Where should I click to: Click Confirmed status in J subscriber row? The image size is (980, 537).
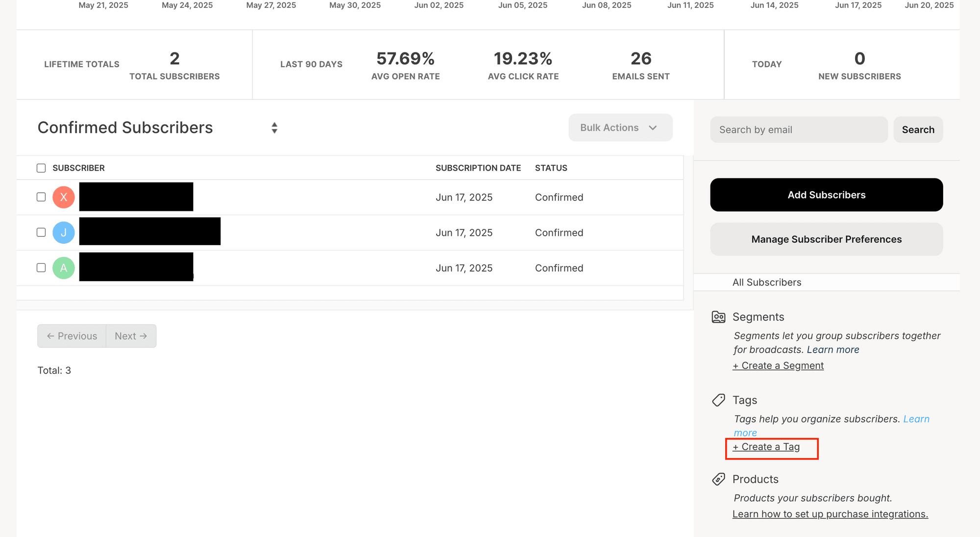point(559,233)
